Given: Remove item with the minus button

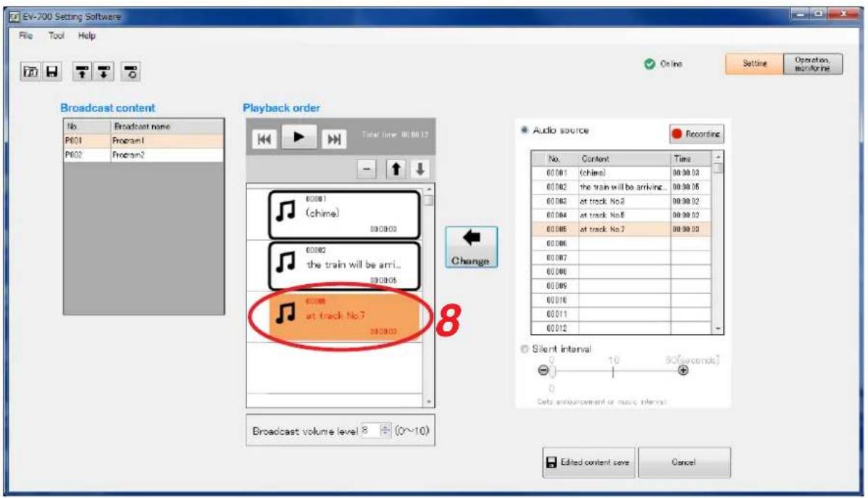Looking at the screenshot, I should click(x=367, y=169).
